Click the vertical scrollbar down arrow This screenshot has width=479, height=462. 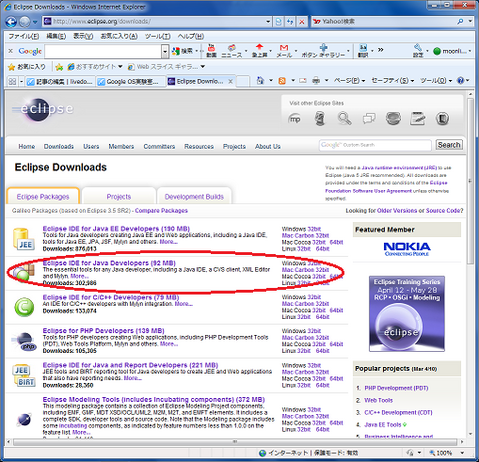tap(470, 434)
